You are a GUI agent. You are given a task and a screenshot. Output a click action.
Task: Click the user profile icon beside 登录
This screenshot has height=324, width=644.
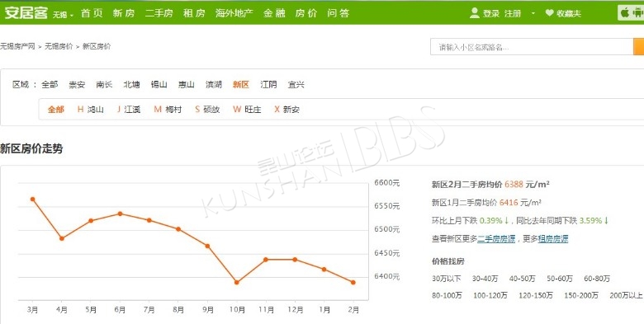coord(475,13)
